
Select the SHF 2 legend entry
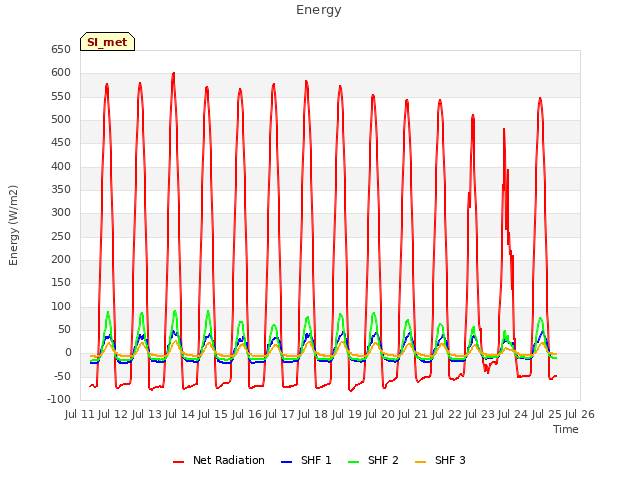373,460
